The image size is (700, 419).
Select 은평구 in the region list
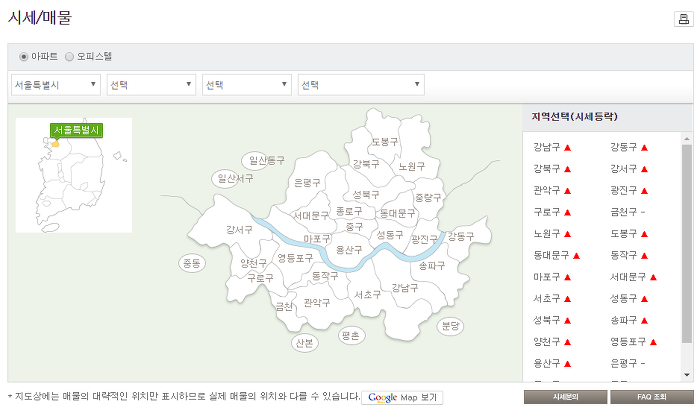pos(624,363)
